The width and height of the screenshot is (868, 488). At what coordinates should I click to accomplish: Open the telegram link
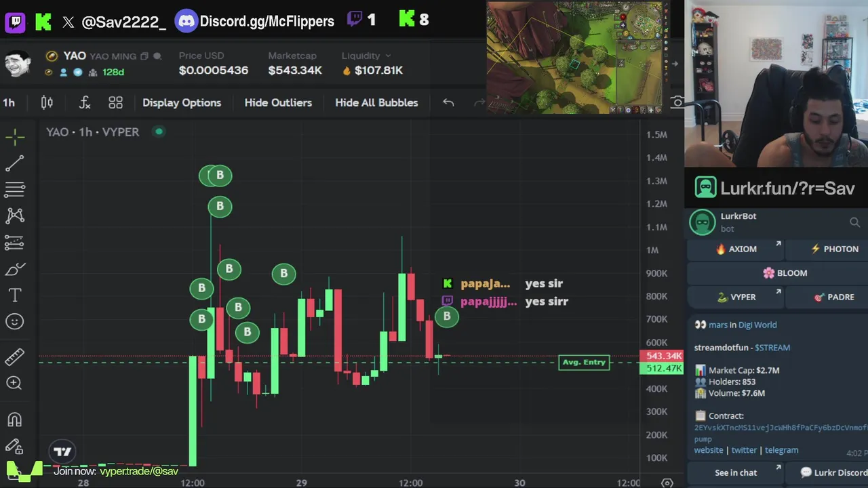pos(781,450)
